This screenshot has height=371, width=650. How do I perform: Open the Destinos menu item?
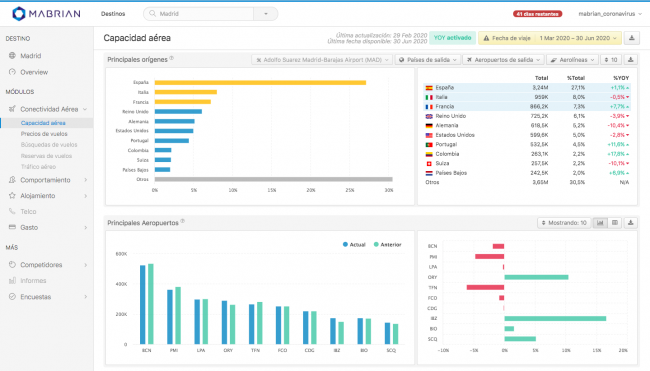coord(113,14)
